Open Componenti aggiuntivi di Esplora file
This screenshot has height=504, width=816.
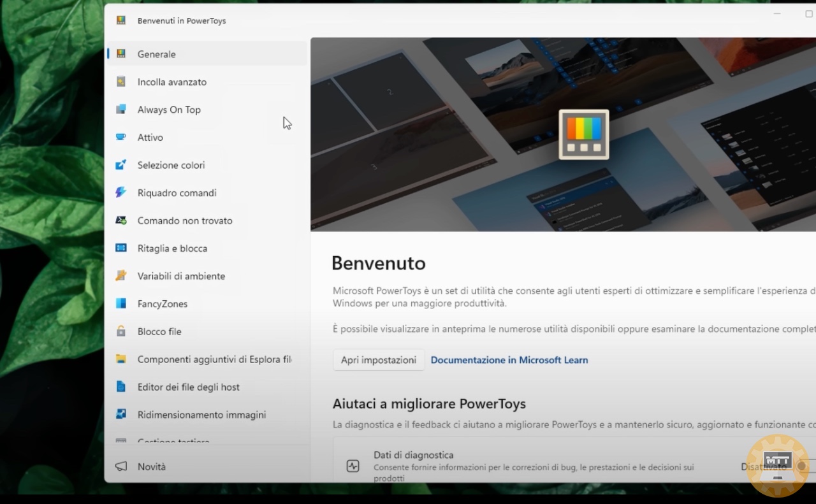click(x=207, y=359)
